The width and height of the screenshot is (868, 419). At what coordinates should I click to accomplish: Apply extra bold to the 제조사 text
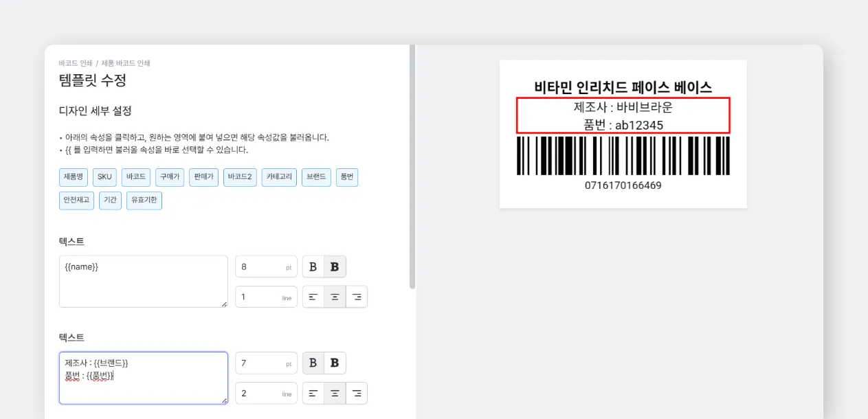[335, 363]
